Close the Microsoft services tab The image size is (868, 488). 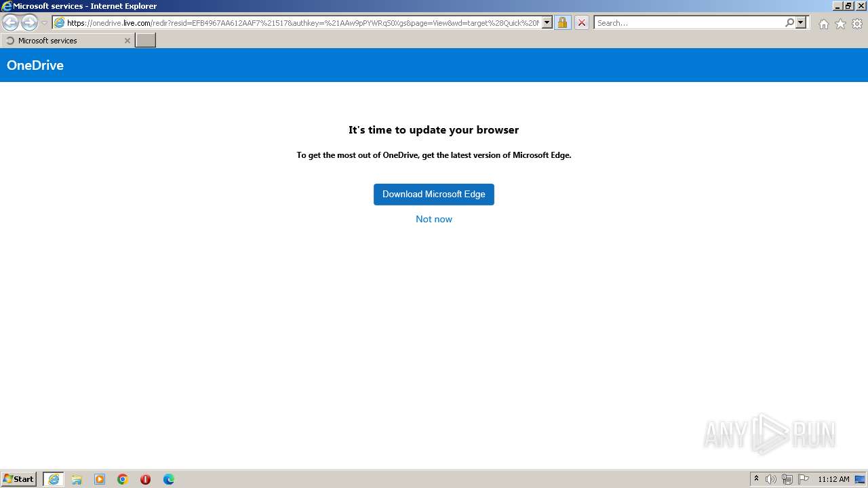[x=127, y=41]
